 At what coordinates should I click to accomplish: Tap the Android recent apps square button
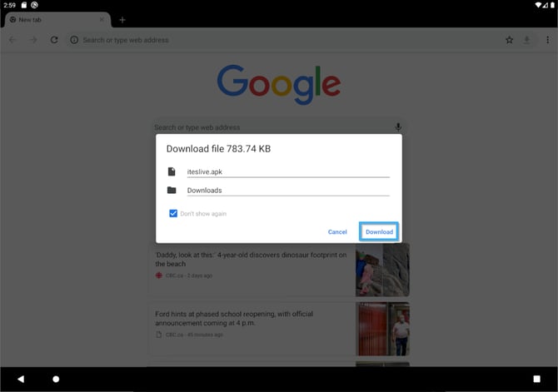(536, 379)
